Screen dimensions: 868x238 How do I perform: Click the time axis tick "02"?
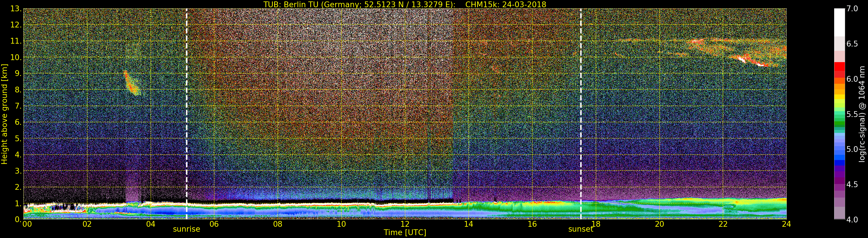tap(87, 224)
